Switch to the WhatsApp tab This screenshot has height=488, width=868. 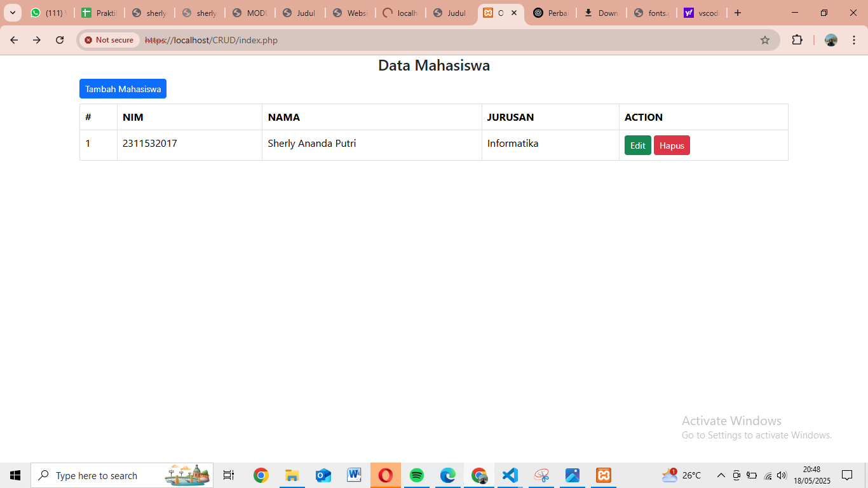(x=48, y=13)
